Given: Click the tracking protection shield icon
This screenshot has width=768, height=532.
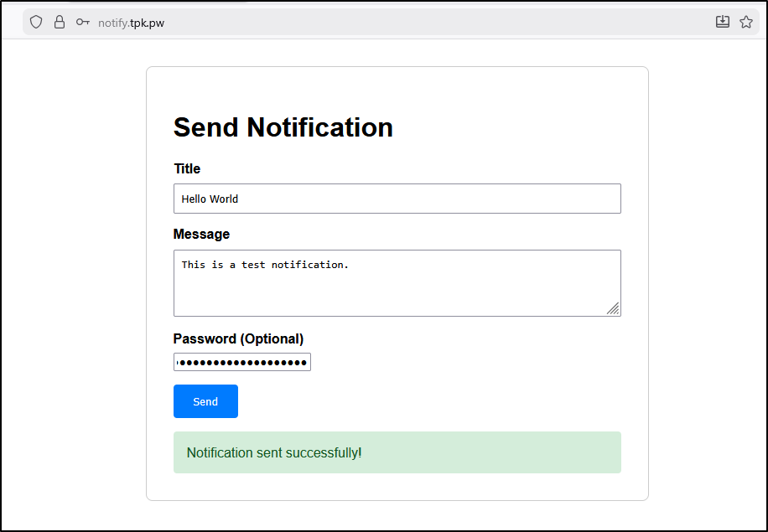Looking at the screenshot, I should pos(36,23).
